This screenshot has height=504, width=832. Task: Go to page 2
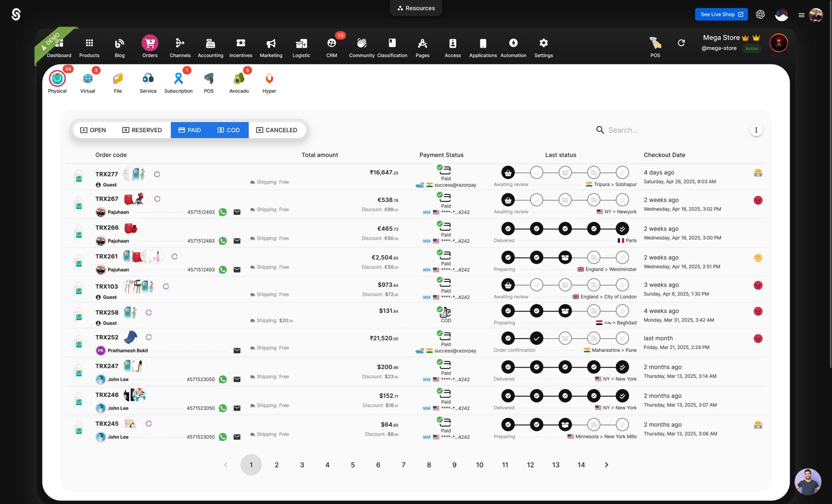[276, 465]
